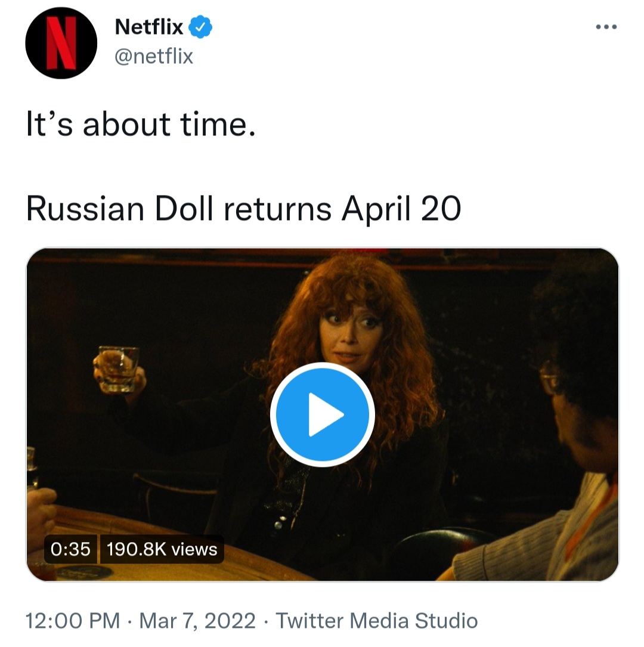Click the Mar 7, 2022 date

[x=196, y=621]
